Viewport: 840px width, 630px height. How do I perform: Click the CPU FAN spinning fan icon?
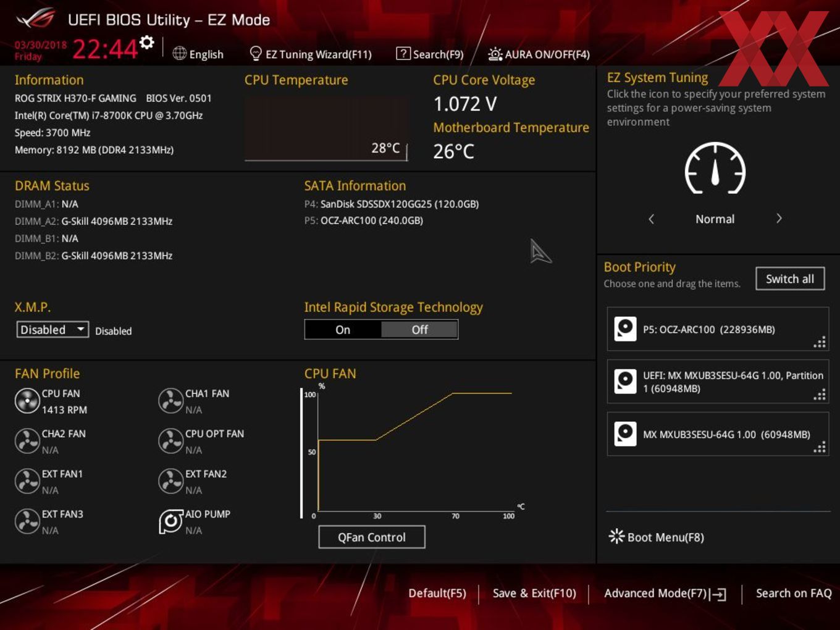click(x=27, y=401)
